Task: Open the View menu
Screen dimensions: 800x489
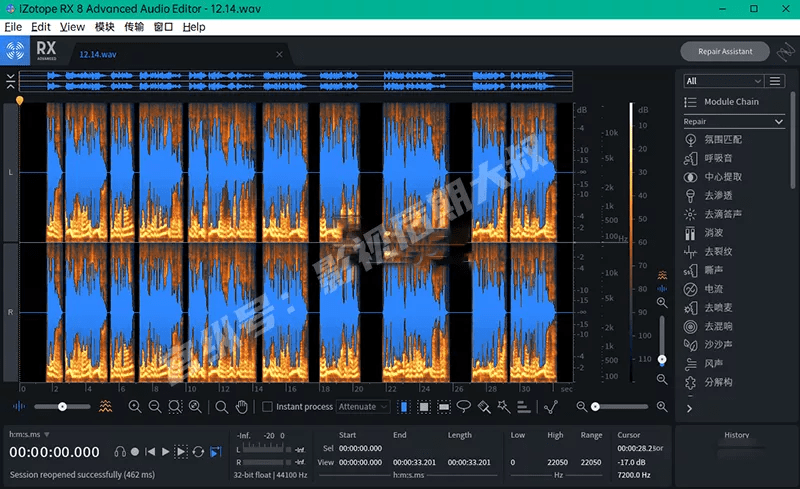Action: (72, 27)
